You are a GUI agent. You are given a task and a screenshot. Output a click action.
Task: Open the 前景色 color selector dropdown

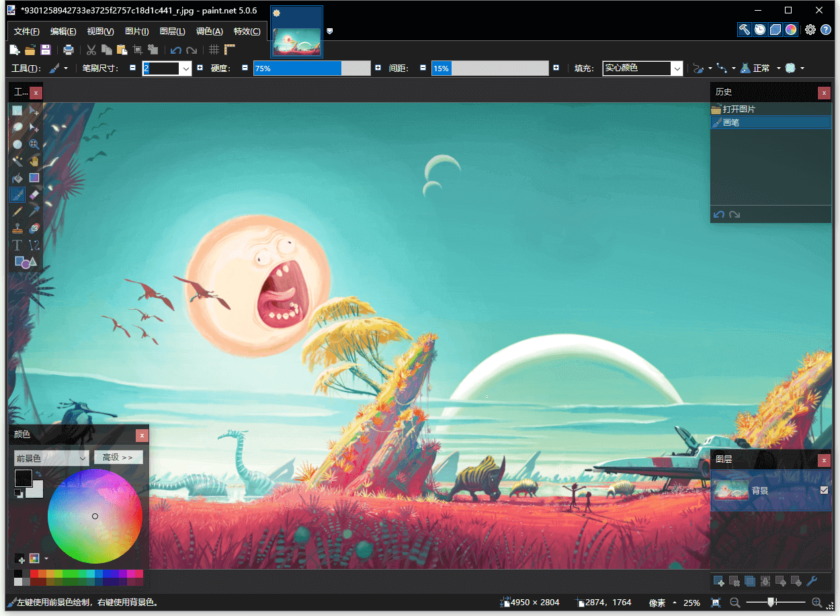[52, 458]
